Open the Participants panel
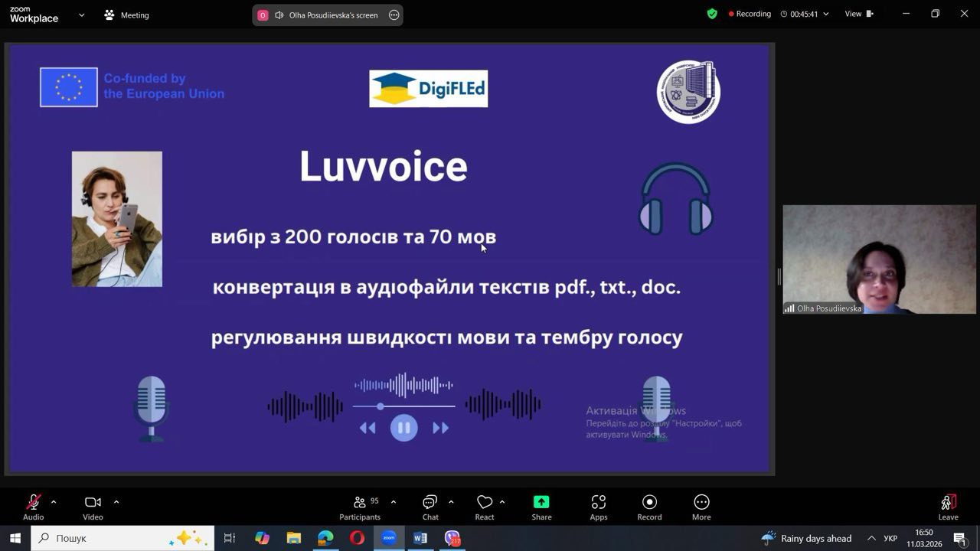980x551 pixels. (x=359, y=507)
